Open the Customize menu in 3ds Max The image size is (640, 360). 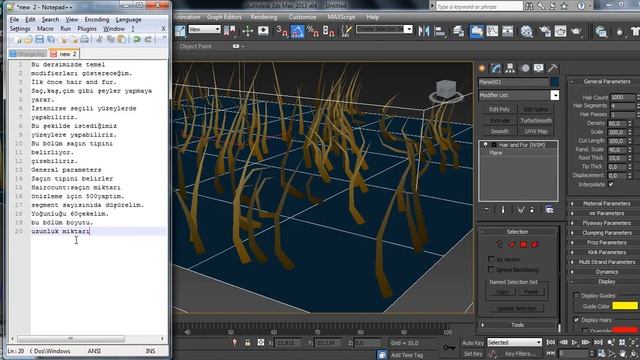[302, 17]
